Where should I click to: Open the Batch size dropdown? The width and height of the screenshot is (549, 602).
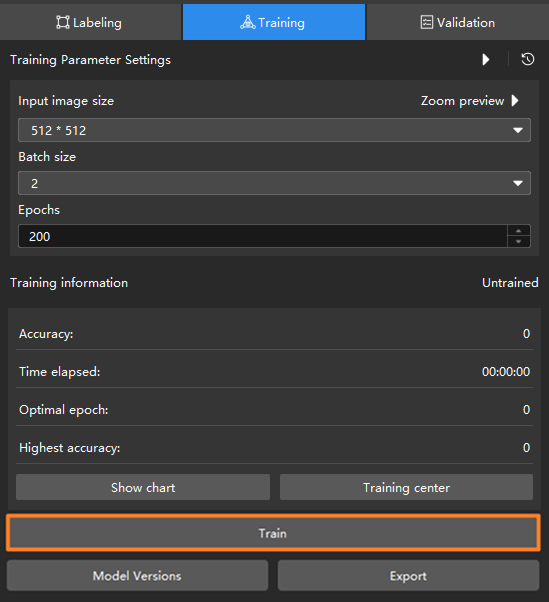274,183
